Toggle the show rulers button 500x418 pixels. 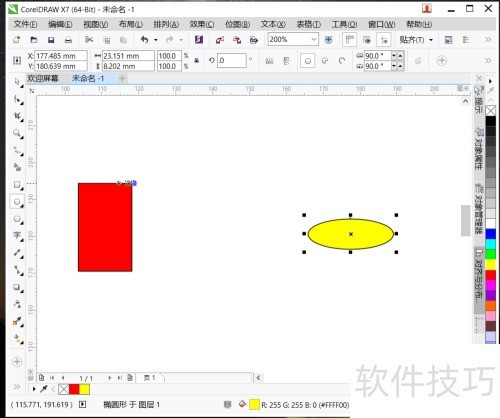pos(349,40)
